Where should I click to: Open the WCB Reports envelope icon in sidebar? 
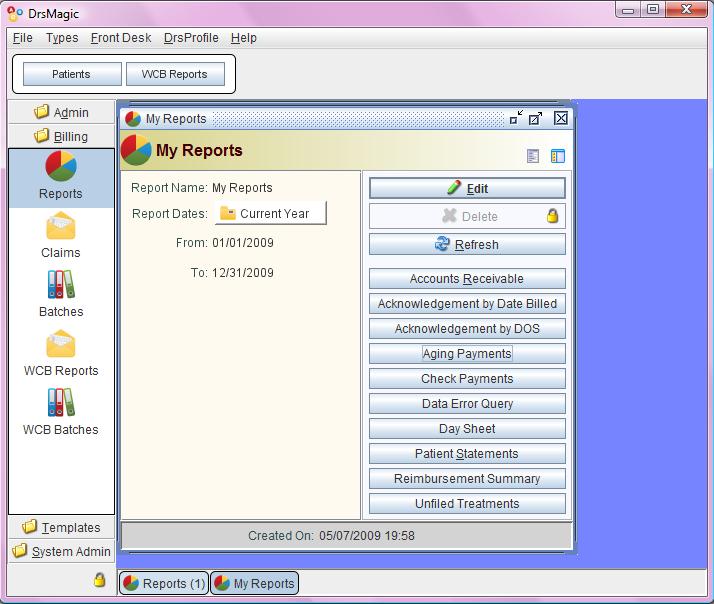click(x=61, y=344)
